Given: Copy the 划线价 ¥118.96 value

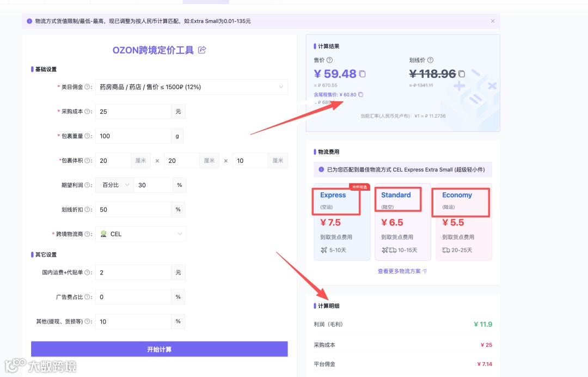Looking at the screenshot, I should 462,74.
